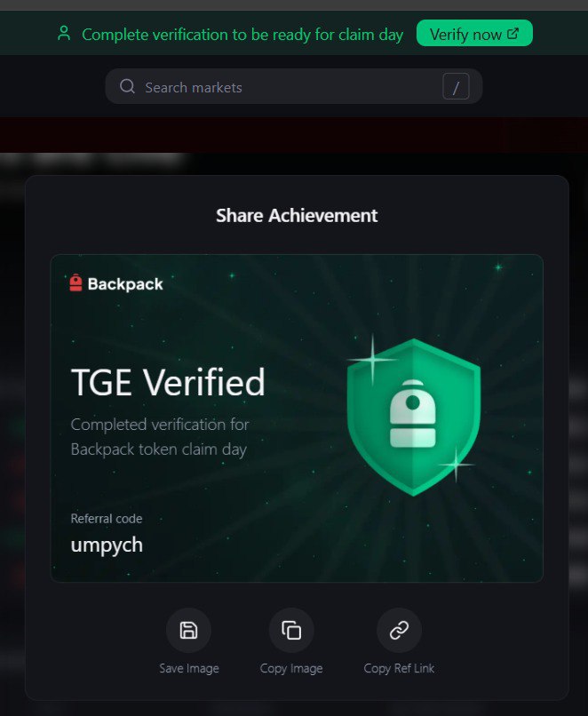
Task: Click the Backpack brand name on card
Action: tap(125, 284)
